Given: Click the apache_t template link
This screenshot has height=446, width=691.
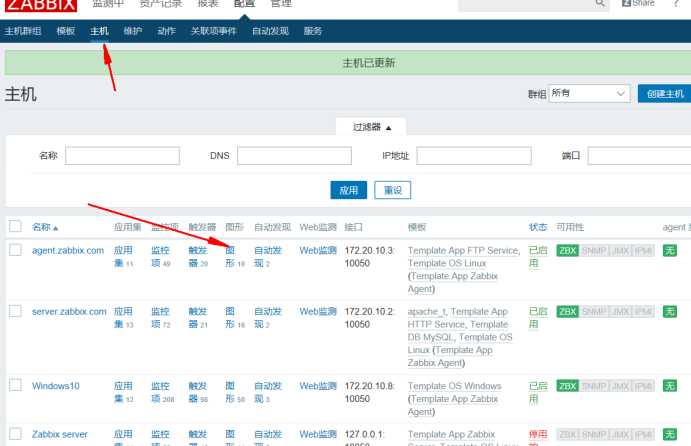Looking at the screenshot, I should [427, 311].
